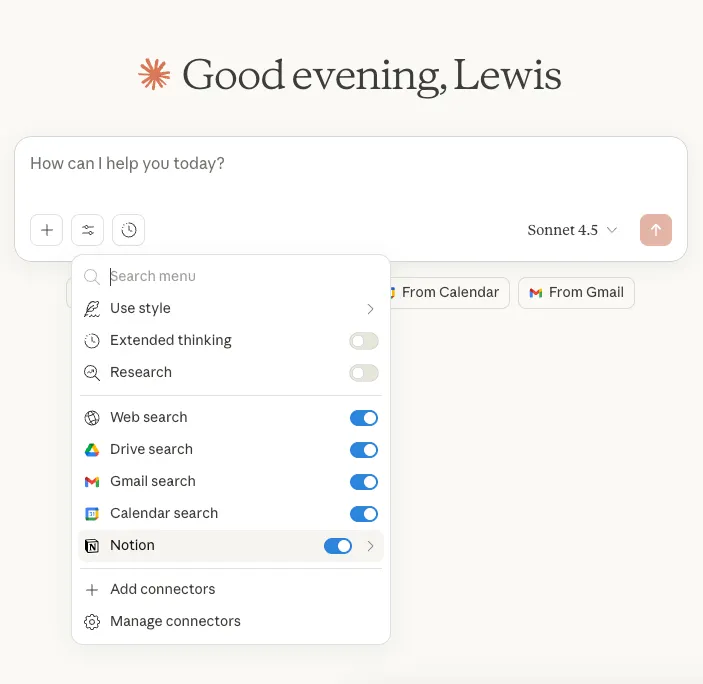Click the 'Good evening, Lewis' heading
This screenshot has width=703, height=684.
[372, 76]
